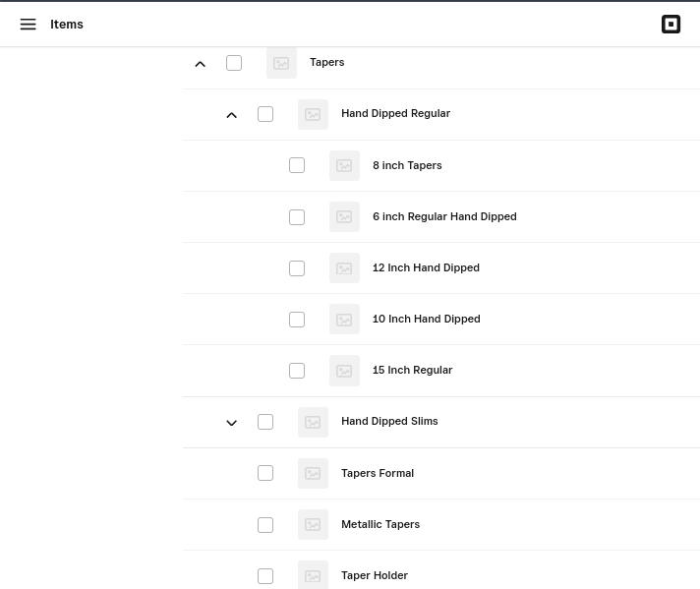
Task: Click the 8 inch Tapers image placeholder
Action: pos(344,166)
